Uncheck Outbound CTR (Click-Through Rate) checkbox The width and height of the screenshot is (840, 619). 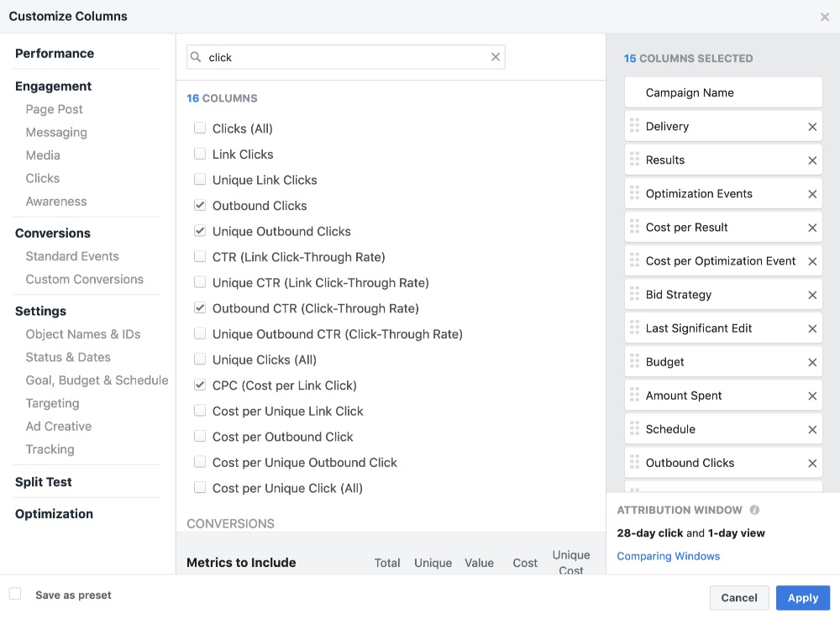pyautogui.click(x=200, y=307)
